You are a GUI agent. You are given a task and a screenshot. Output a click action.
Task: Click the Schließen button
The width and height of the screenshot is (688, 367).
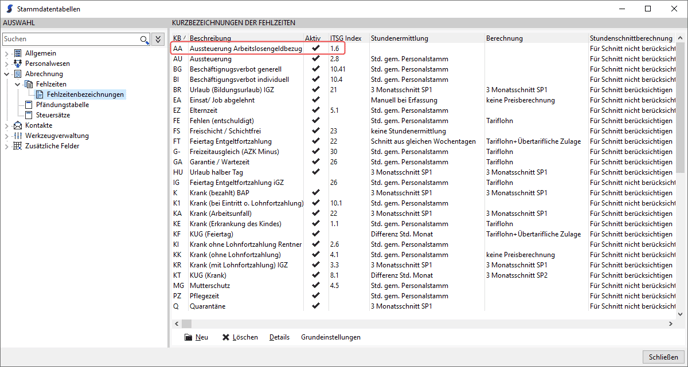pyautogui.click(x=663, y=357)
